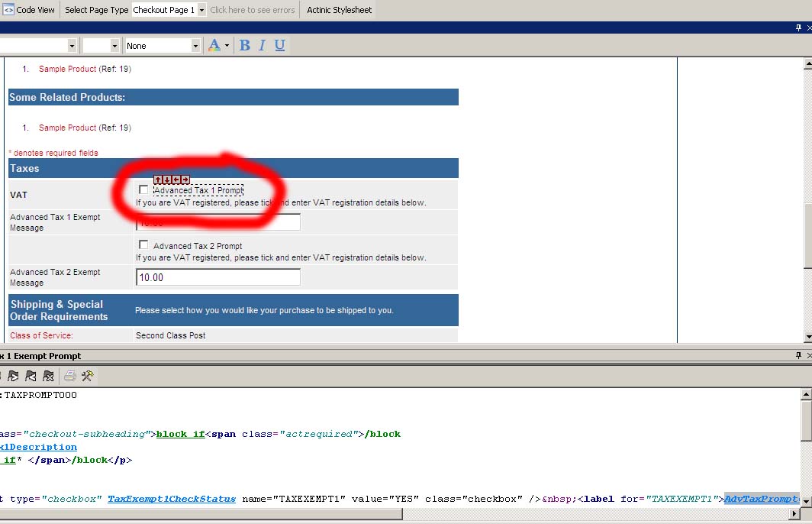
Task: Click the Advanced Tax 2 Exempt input field
Action: point(217,277)
